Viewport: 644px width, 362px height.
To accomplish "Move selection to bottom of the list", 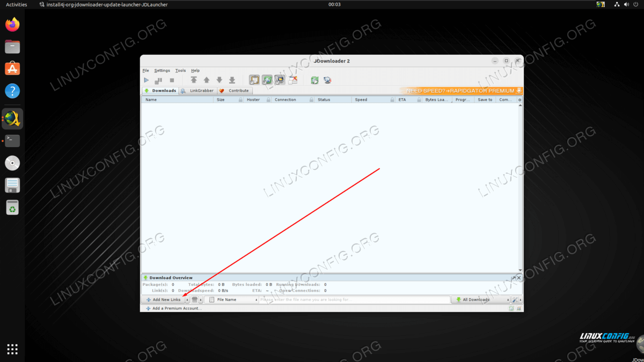I will tap(232, 80).
